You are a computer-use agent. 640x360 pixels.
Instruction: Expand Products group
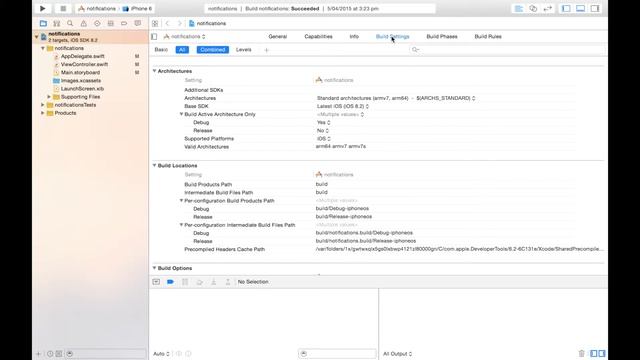42,113
